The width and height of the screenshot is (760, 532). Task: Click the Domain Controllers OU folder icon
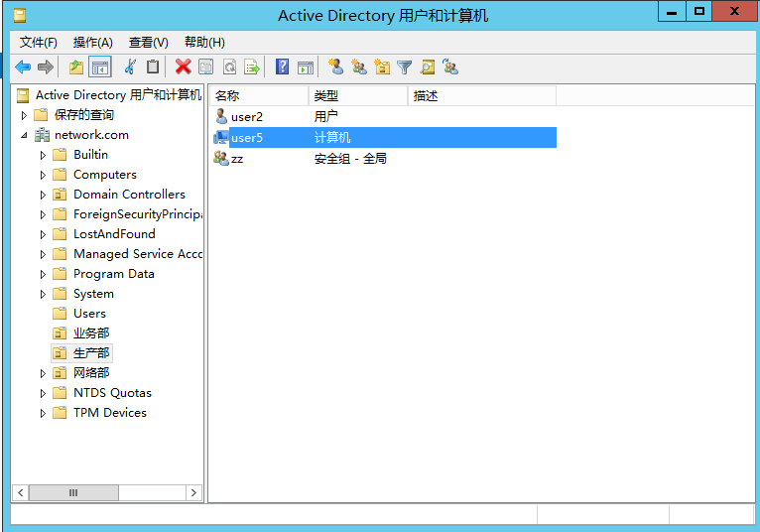coord(60,195)
